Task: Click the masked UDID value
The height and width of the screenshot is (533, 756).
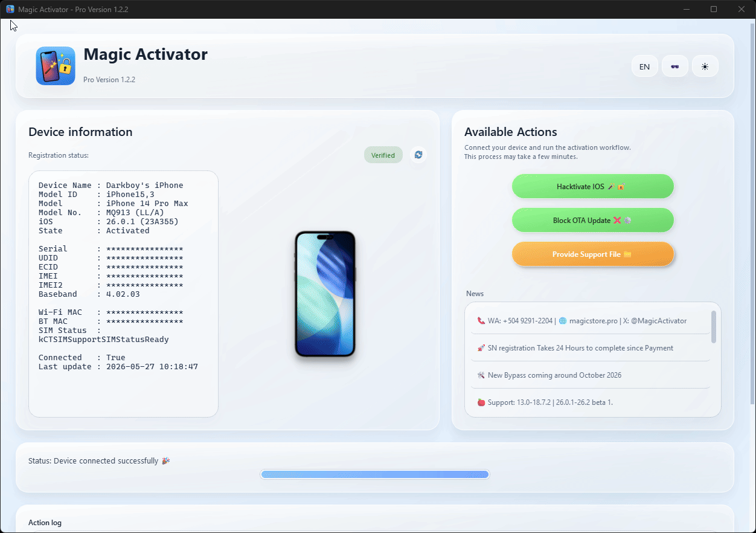Action: point(145,258)
